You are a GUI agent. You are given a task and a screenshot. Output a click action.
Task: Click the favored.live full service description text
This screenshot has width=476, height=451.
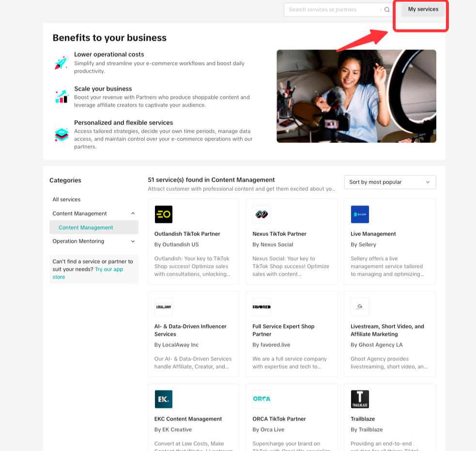[x=289, y=362]
